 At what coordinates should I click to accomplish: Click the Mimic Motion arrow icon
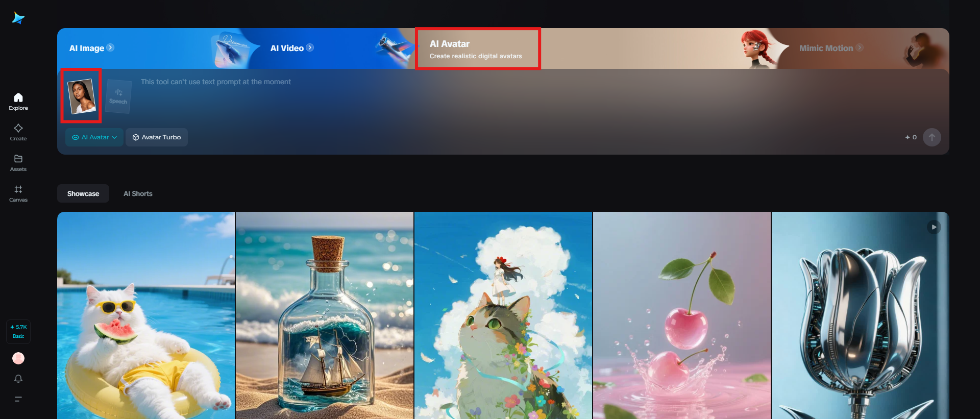tap(860, 47)
